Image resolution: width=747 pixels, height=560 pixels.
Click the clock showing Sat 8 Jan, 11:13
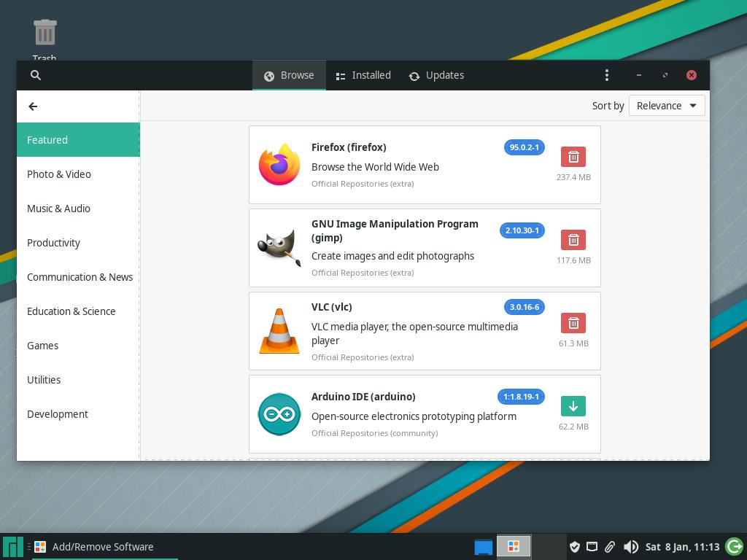682,547
